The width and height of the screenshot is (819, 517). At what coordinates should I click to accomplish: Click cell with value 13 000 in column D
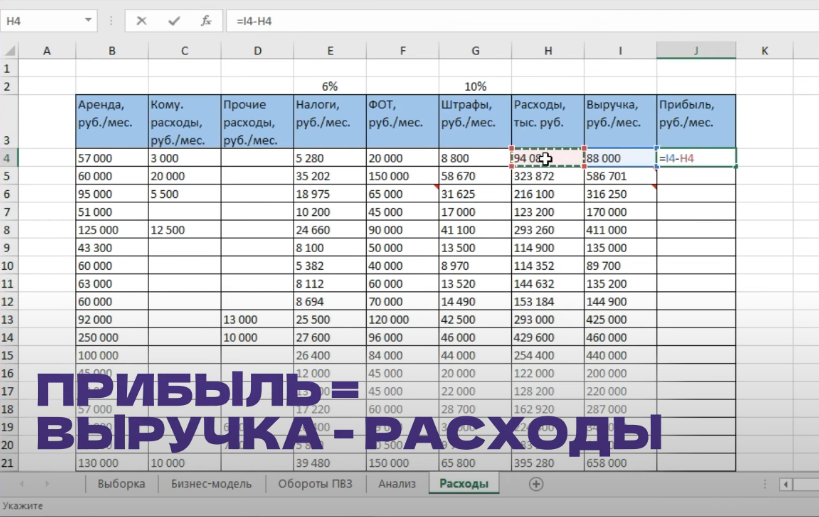[x=258, y=319]
